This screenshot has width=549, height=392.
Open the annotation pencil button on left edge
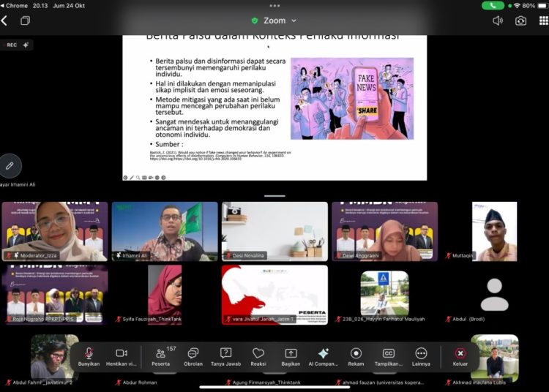(x=10, y=166)
